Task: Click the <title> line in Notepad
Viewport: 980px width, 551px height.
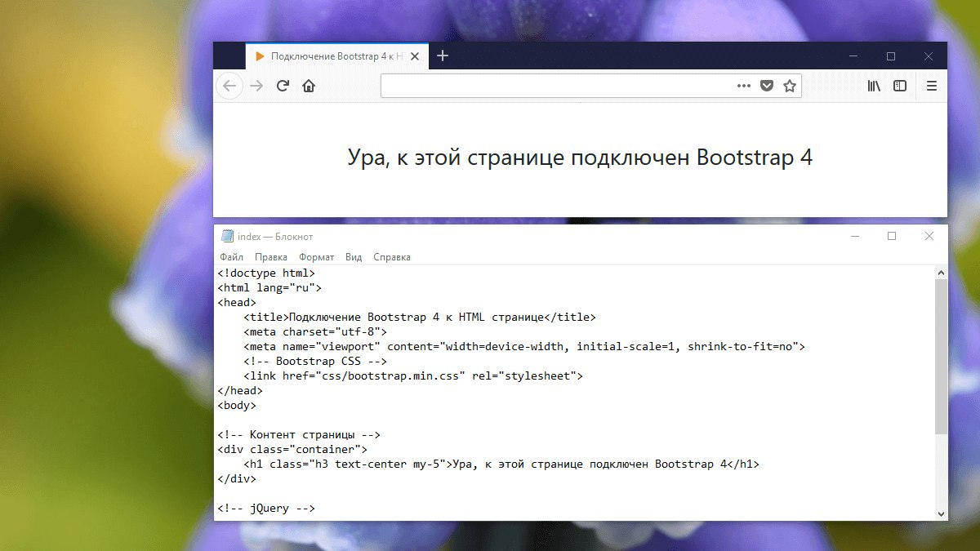Action: tap(420, 318)
